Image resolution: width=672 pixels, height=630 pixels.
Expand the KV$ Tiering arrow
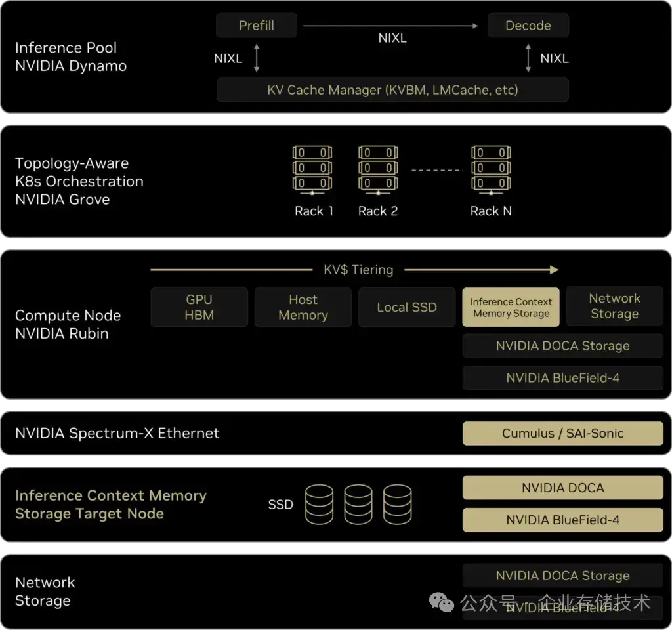click(x=358, y=269)
